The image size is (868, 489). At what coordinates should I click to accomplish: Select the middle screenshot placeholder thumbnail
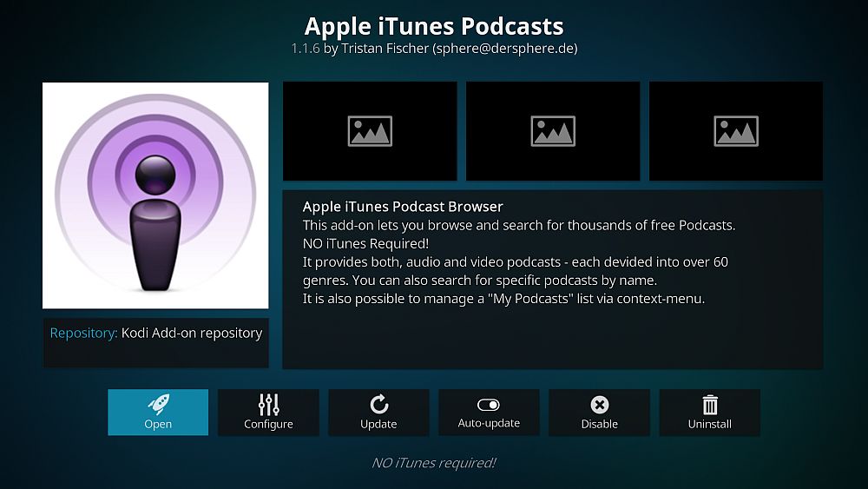tap(553, 131)
